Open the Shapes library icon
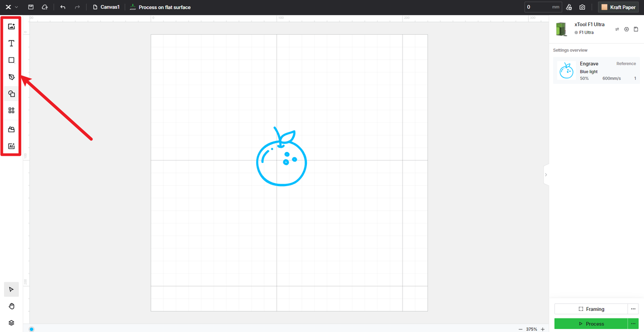The width and height of the screenshot is (644, 332). pos(12,94)
